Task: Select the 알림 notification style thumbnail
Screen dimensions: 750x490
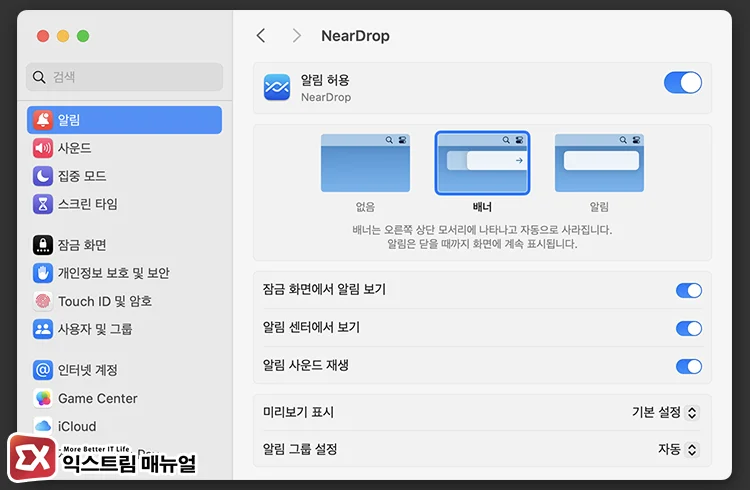Action: click(599, 163)
